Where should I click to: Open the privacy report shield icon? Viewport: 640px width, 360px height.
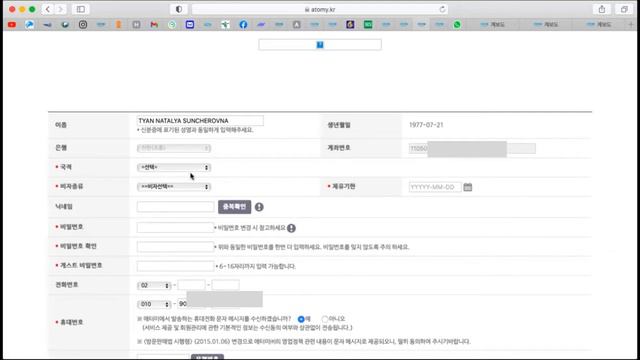click(179, 9)
